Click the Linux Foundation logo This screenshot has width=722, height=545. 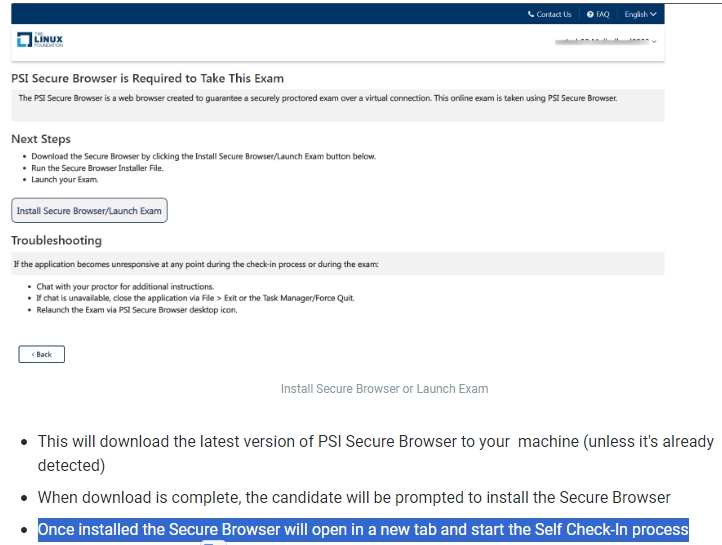tap(40, 40)
